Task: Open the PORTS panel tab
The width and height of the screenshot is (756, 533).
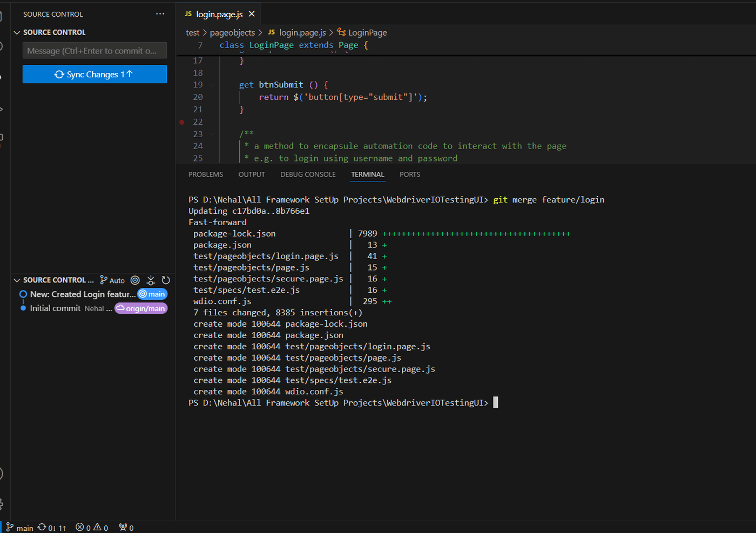Action: tap(410, 174)
